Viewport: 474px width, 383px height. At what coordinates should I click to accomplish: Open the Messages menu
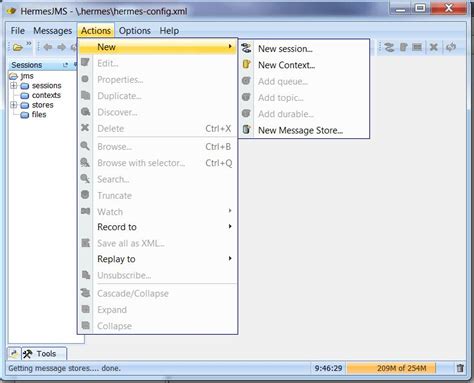coord(53,31)
